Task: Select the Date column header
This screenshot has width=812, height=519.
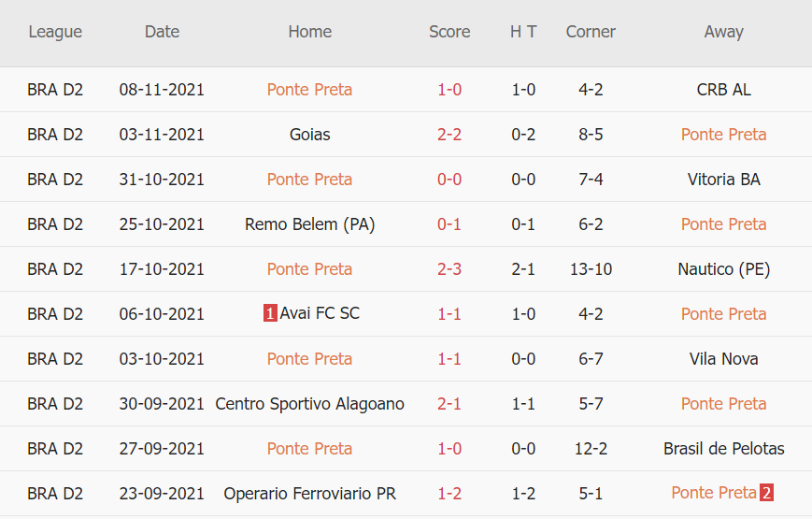Action: tap(162, 32)
